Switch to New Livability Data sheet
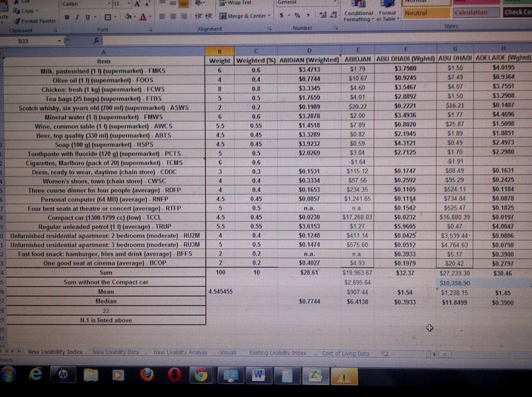 pyautogui.click(x=116, y=352)
